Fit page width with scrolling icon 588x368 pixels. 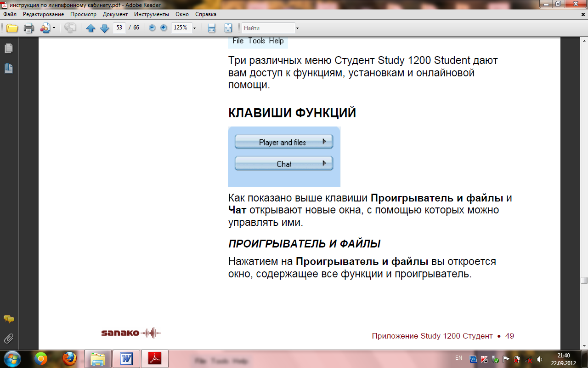coord(212,29)
